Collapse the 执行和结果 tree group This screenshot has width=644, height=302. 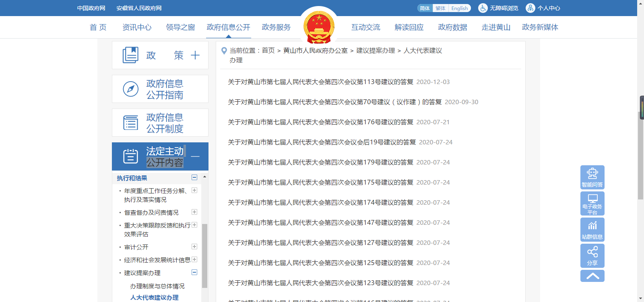[194, 177]
